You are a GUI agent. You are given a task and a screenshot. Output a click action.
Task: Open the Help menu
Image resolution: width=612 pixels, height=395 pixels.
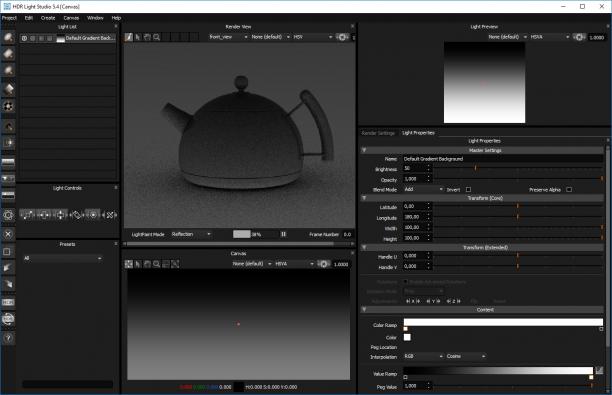coord(116,18)
